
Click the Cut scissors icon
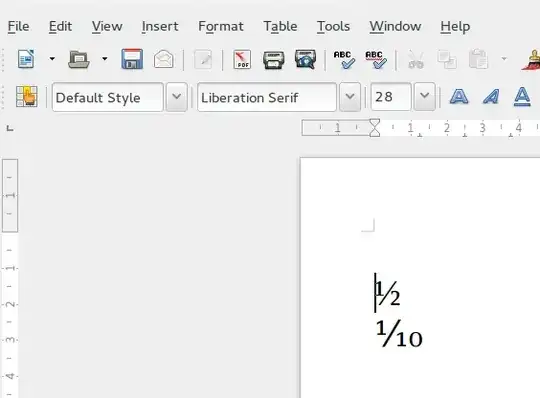click(x=416, y=59)
